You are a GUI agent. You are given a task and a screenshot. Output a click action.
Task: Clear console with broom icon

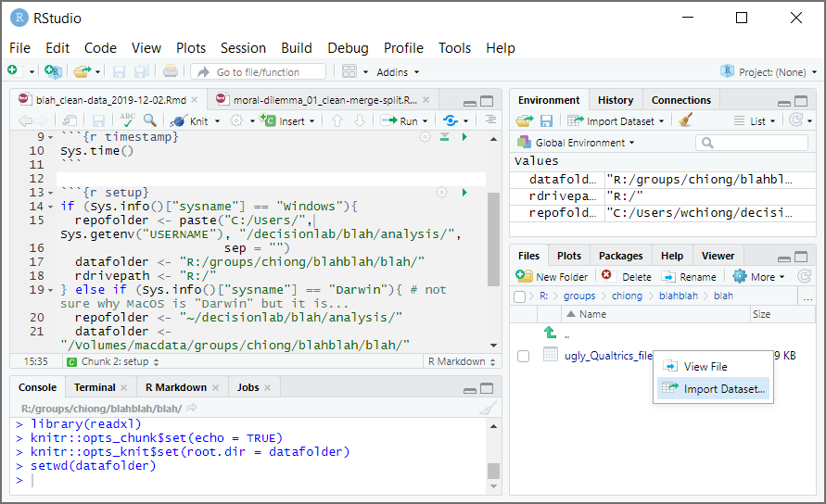tap(489, 409)
